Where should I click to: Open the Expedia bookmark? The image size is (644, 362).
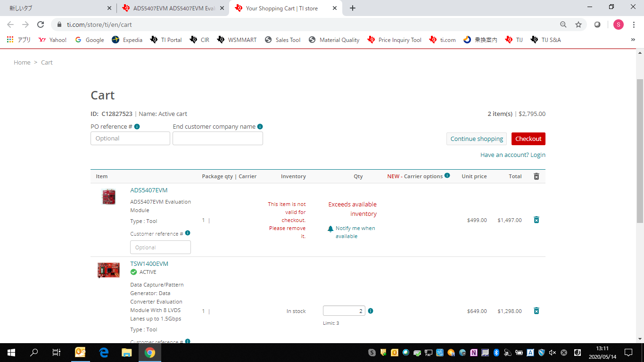[127, 40]
